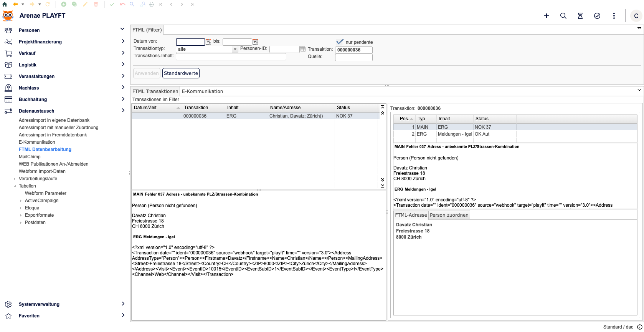The image size is (644, 332).
Task: Switch to the Person zuordnen tab
Action: point(449,215)
